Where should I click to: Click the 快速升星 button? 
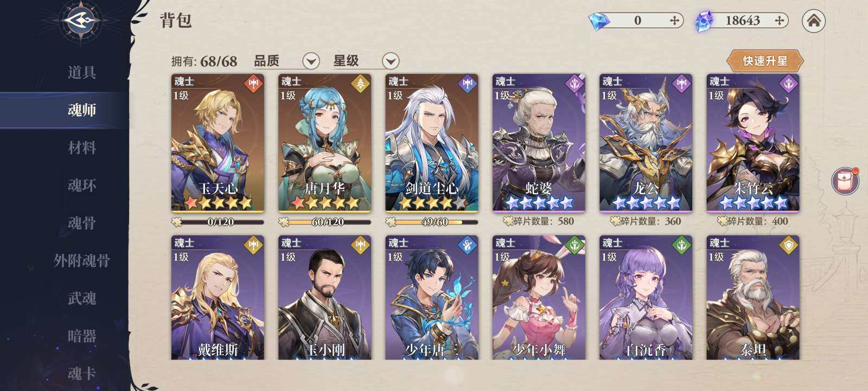click(x=765, y=61)
